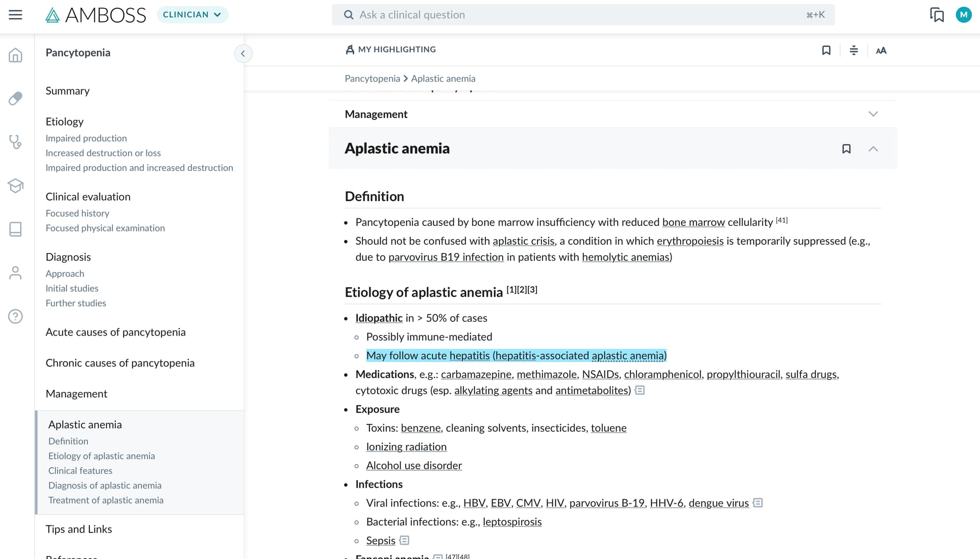Expand the Management section chevron
Image resolution: width=980 pixels, height=559 pixels.
[x=873, y=114]
